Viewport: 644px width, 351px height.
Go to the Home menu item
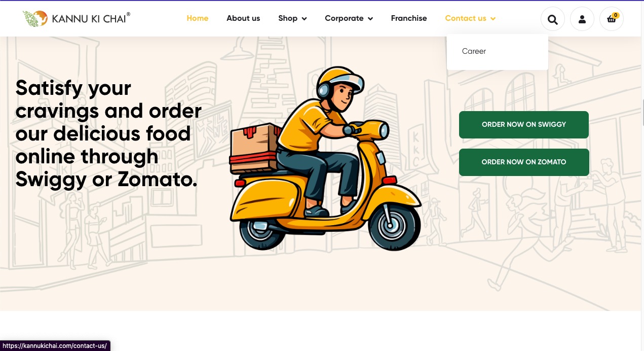click(198, 18)
